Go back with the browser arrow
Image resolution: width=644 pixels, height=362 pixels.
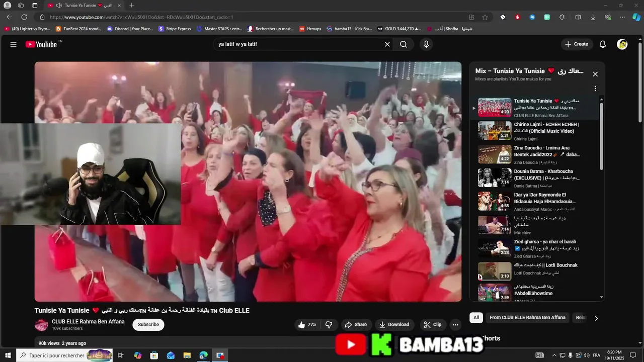pos(9,17)
